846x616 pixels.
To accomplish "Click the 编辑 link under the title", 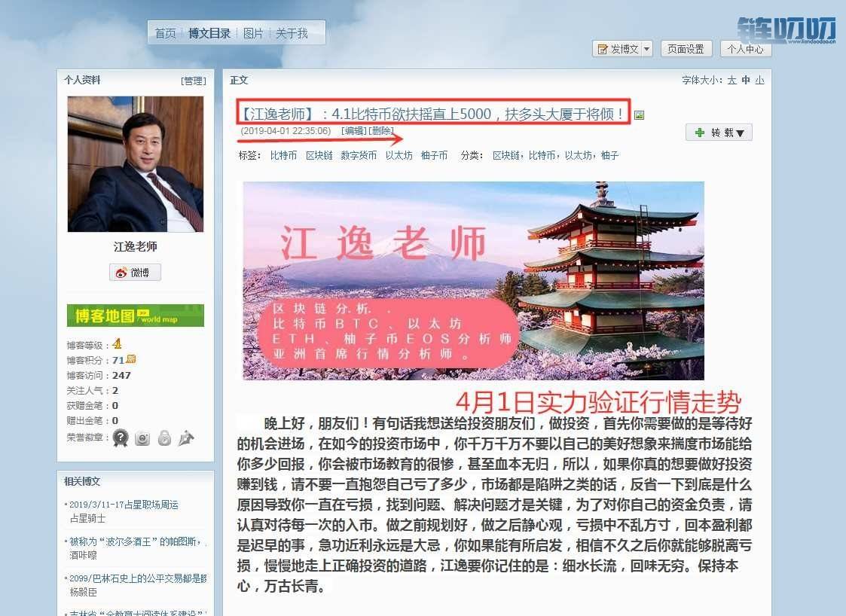I will tap(354, 131).
